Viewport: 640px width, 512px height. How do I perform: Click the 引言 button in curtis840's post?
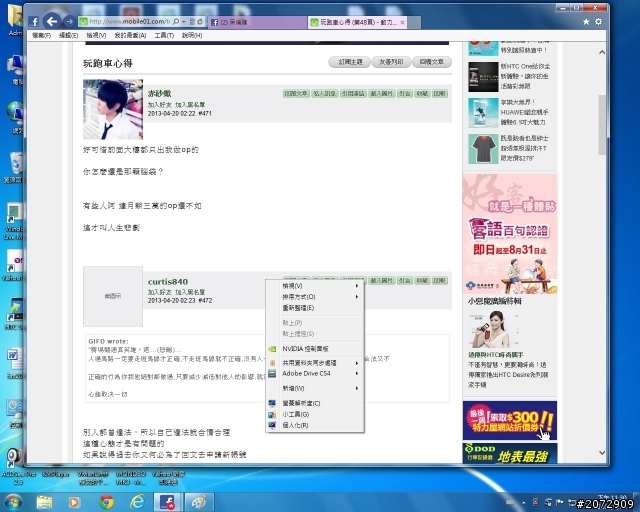tap(404, 281)
